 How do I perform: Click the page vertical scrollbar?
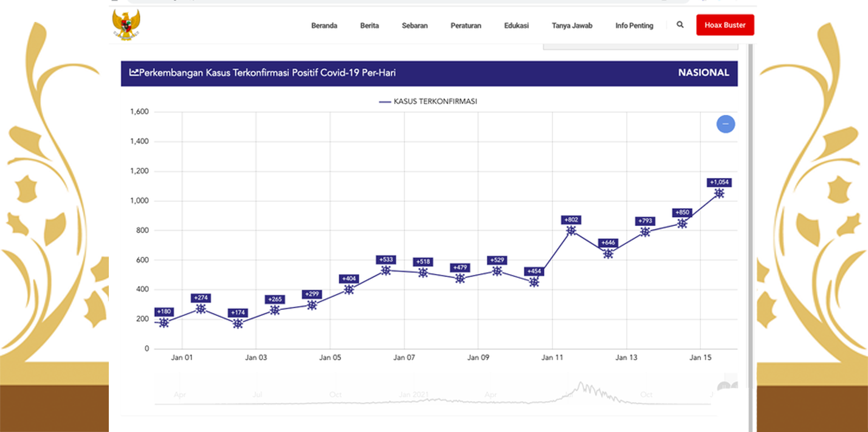[751, 243]
